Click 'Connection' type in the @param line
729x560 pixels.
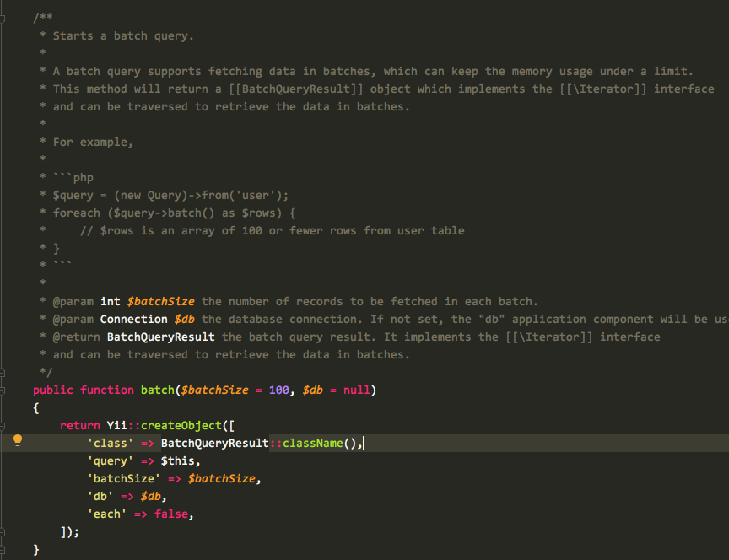[134, 320]
